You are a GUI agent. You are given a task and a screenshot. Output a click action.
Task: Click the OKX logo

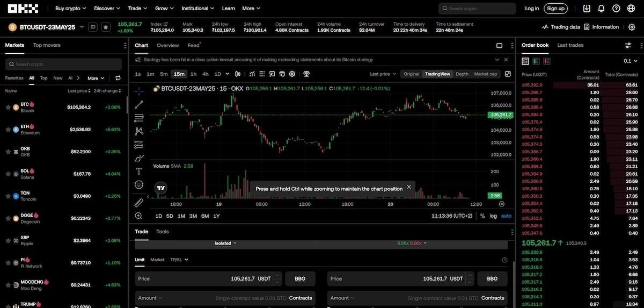pos(23,9)
